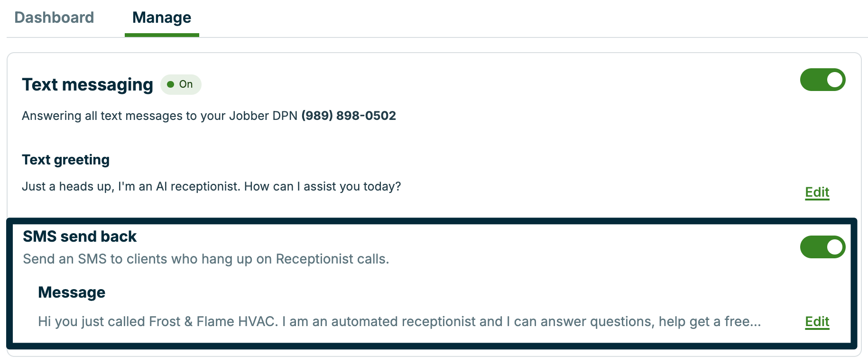Turn off the SMS send back toggle
This screenshot has height=364, width=868.
coord(822,247)
